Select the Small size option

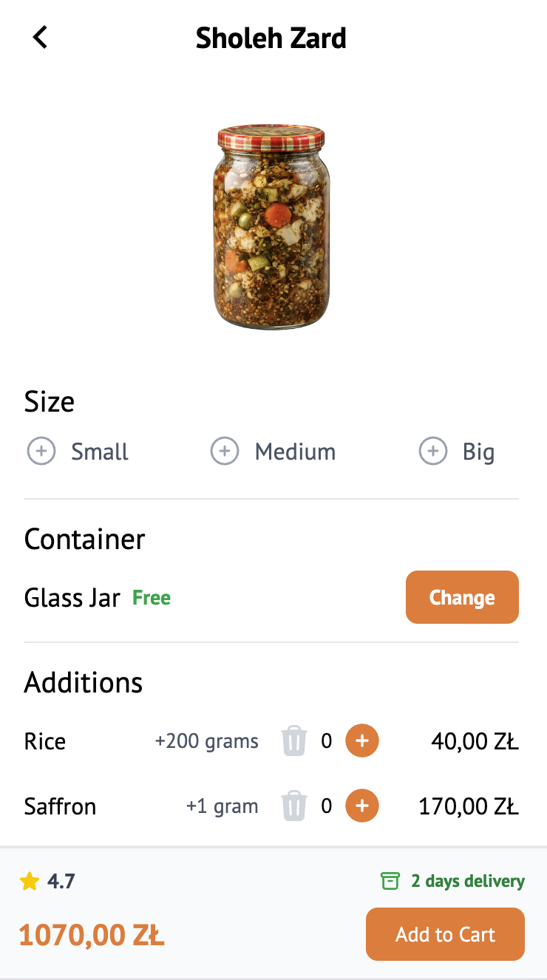(x=41, y=451)
